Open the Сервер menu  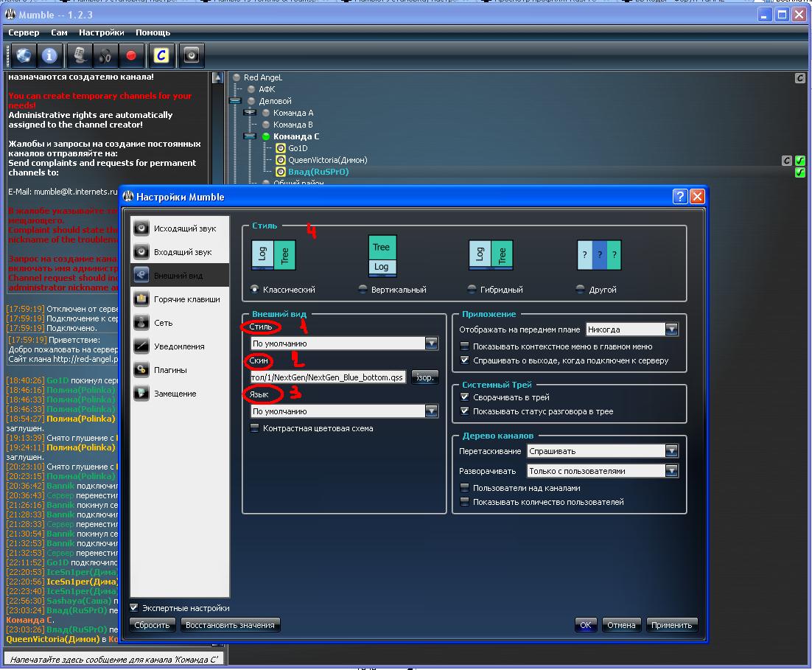pyautogui.click(x=24, y=32)
